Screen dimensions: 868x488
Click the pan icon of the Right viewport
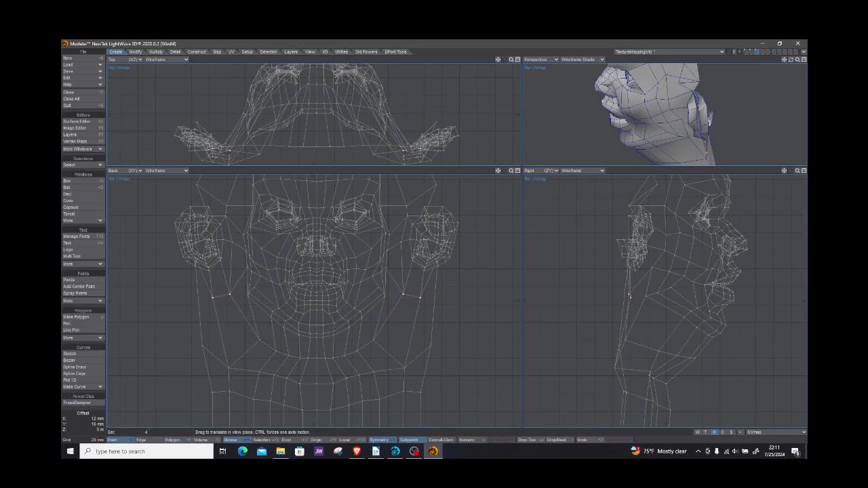pyautogui.click(x=784, y=171)
